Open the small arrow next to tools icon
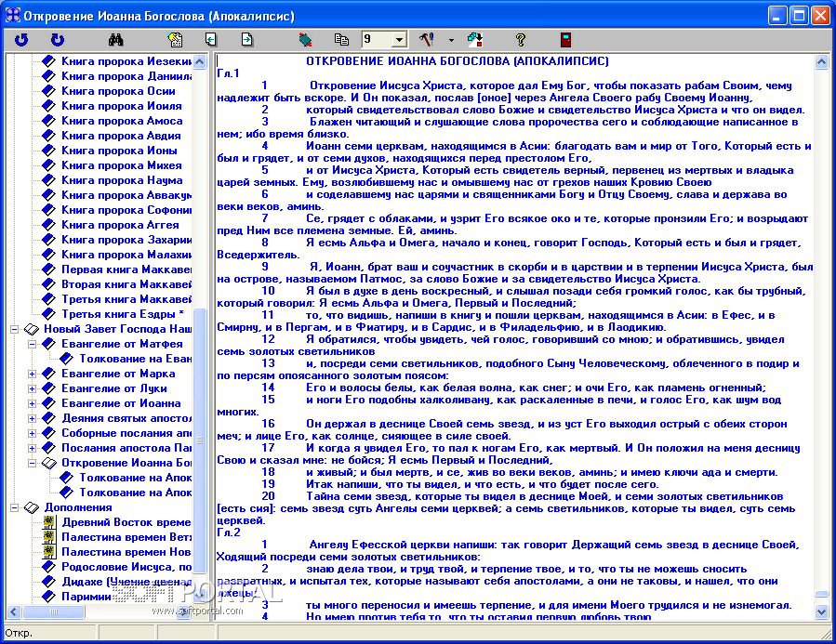The image size is (836, 644). (x=451, y=40)
